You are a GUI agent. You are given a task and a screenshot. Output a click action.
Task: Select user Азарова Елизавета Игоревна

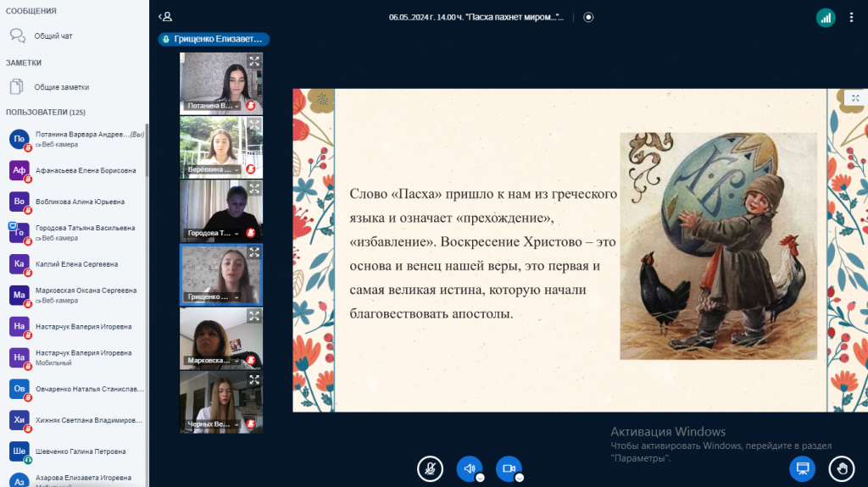[75, 479]
